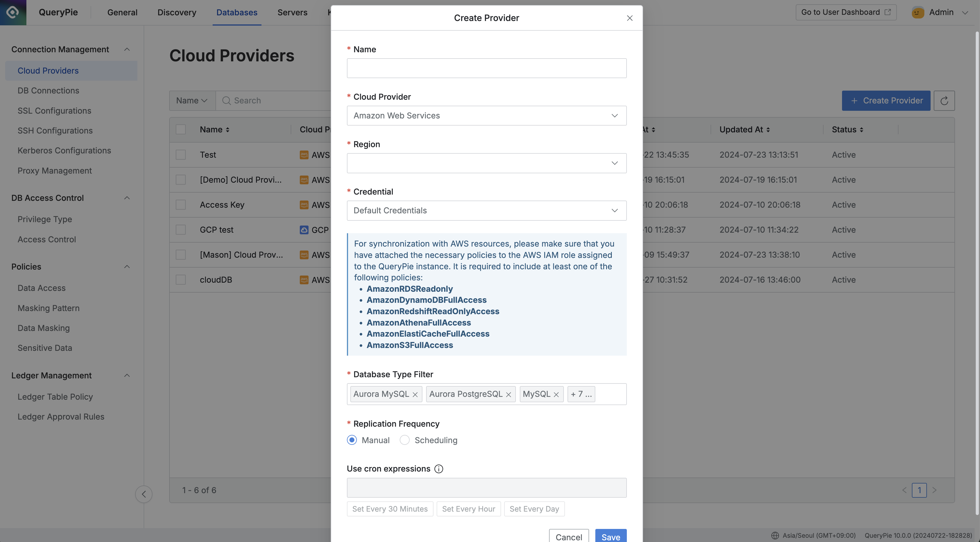
Task: Click Go to User Dashboard button
Action: [846, 12]
